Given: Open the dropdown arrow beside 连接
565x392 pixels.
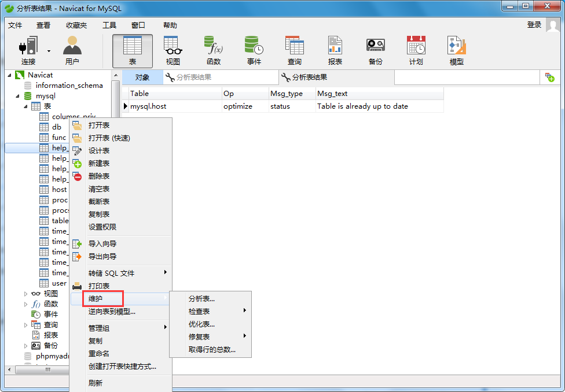Looking at the screenshot, I should (x=49, y=51).
